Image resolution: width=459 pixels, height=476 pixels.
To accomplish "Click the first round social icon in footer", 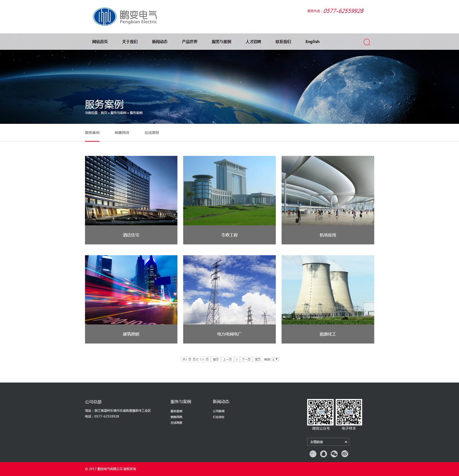I will (x=313, y=454).
